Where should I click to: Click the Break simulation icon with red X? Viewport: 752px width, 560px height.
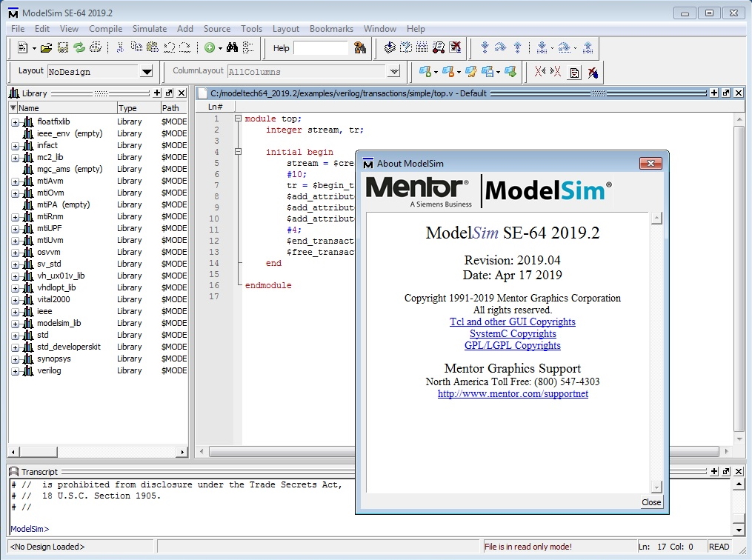tap(455, 47)
